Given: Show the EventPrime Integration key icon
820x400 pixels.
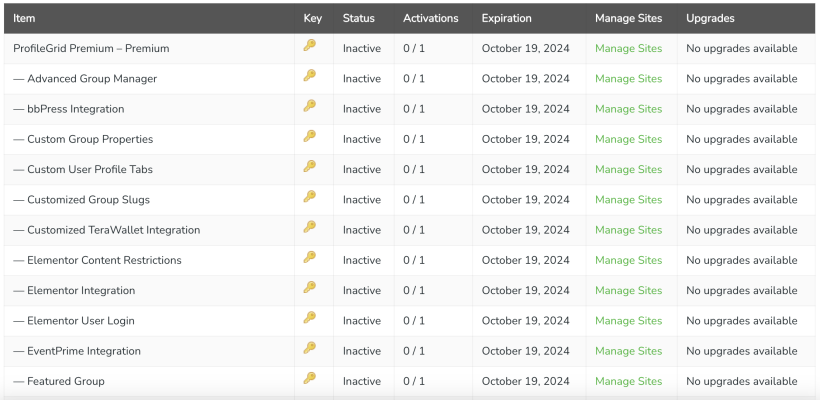Looking at the screenshot, I should (x=310, y=348).
